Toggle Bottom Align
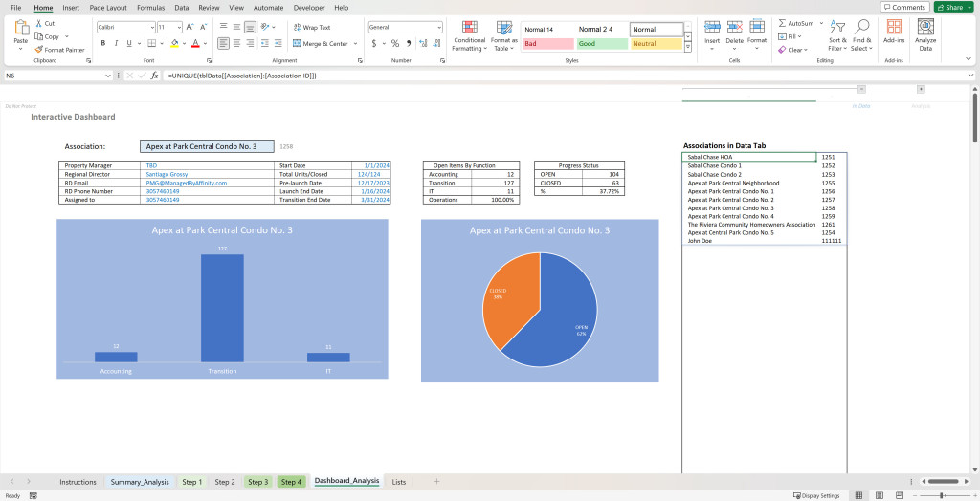 250,27
